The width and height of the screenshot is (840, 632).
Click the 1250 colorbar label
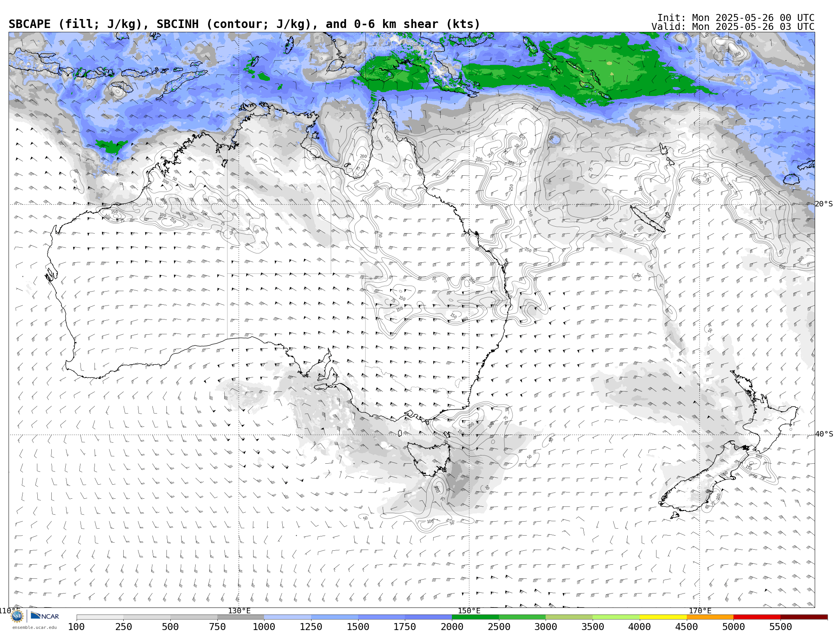pyautogui.click(x=311, y=627)
